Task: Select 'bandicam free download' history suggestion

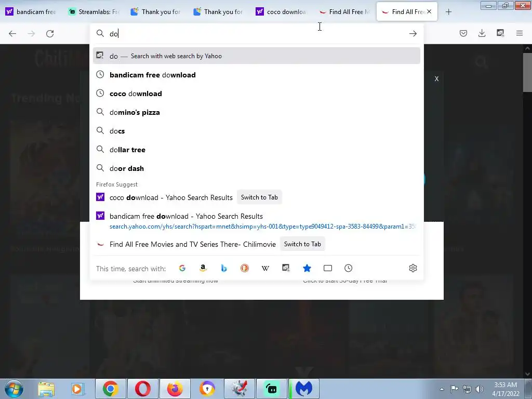Action: pyautogui.click(x=257, y=75)
